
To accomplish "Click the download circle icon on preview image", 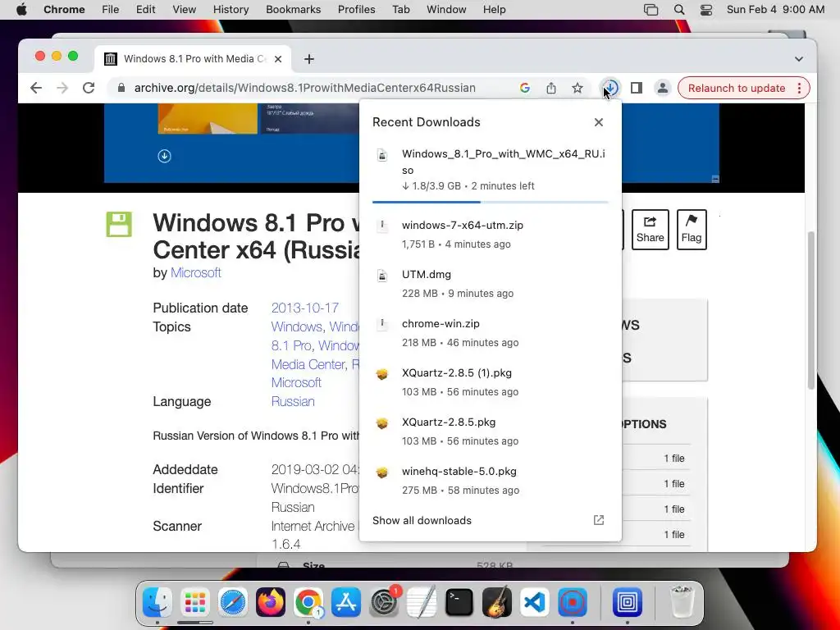I will [x=164, y=156].
